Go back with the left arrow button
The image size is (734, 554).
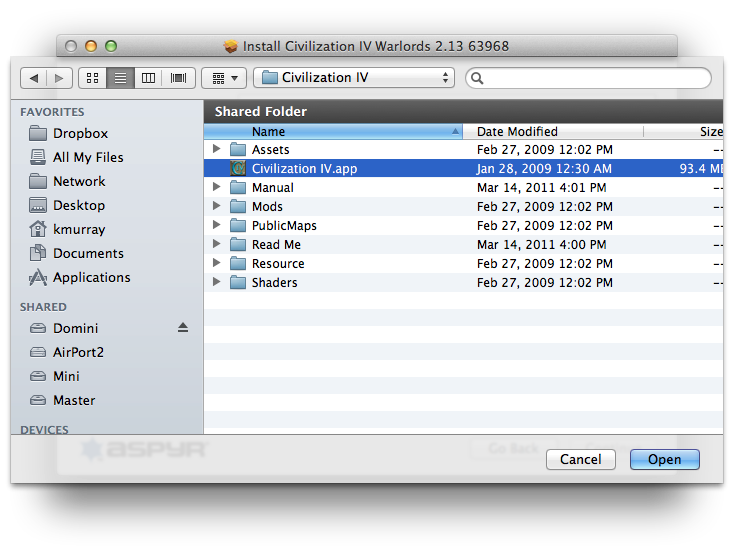click(x=34, y=78)
